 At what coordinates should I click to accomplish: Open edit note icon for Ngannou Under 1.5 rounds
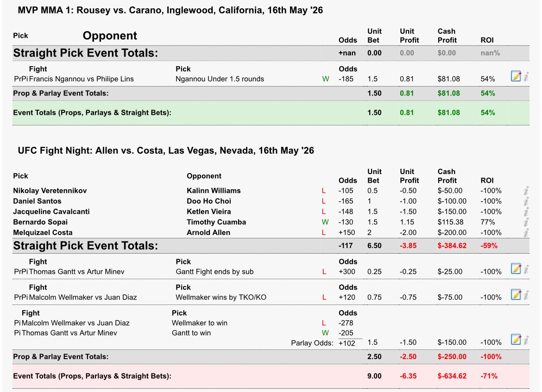pyautogui.click(x=516, y=75)
